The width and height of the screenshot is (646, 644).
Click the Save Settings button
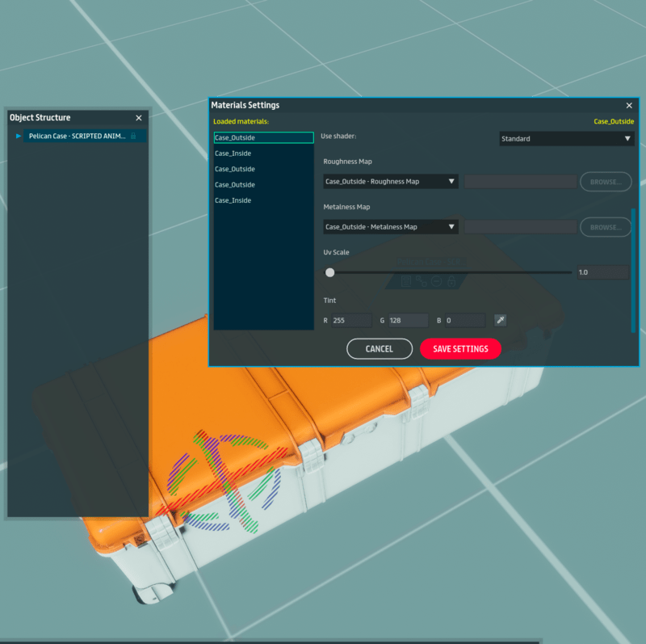pyautogui.click(x=460, y=349)
